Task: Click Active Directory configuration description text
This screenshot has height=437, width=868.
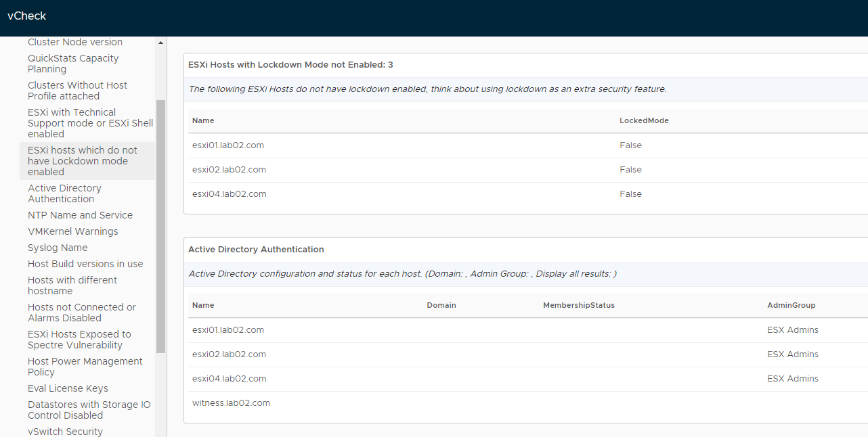Action: 402,274
